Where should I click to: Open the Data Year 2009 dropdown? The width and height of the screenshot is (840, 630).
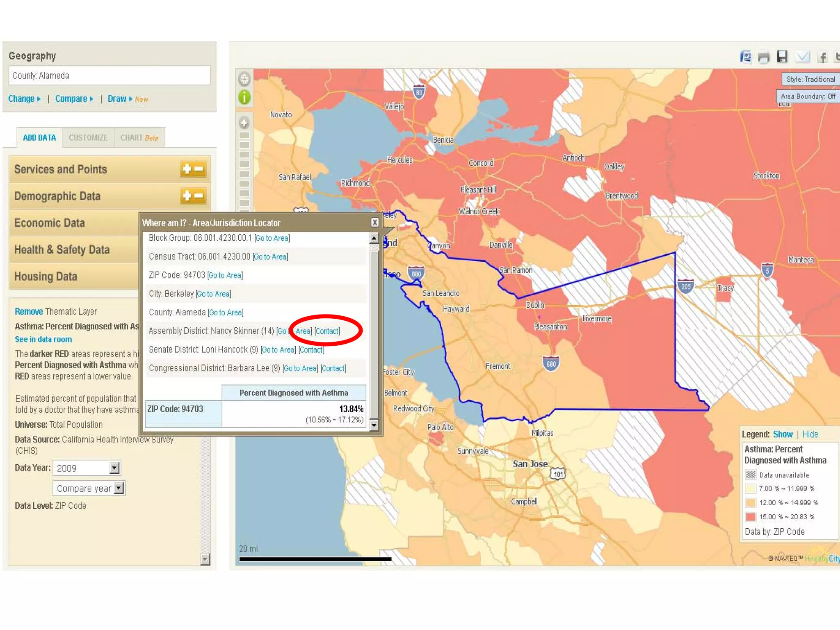(x=114, y=468)
